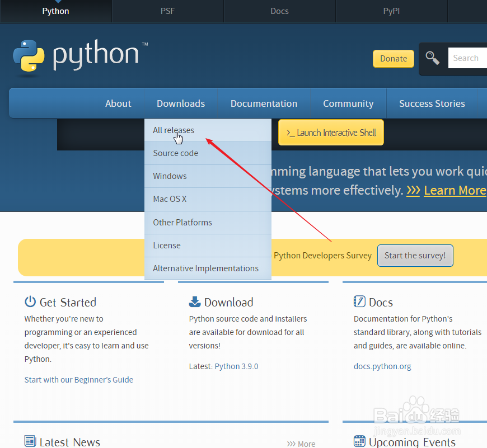487x448 pixels.
Task: Click the Latest News newspaper icon
Action: pos(30,441)
